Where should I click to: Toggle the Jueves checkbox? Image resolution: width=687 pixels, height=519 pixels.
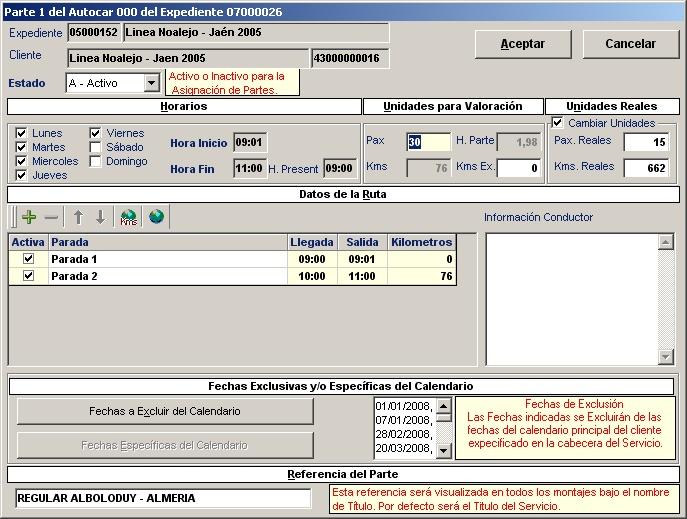tap(21, 175)
